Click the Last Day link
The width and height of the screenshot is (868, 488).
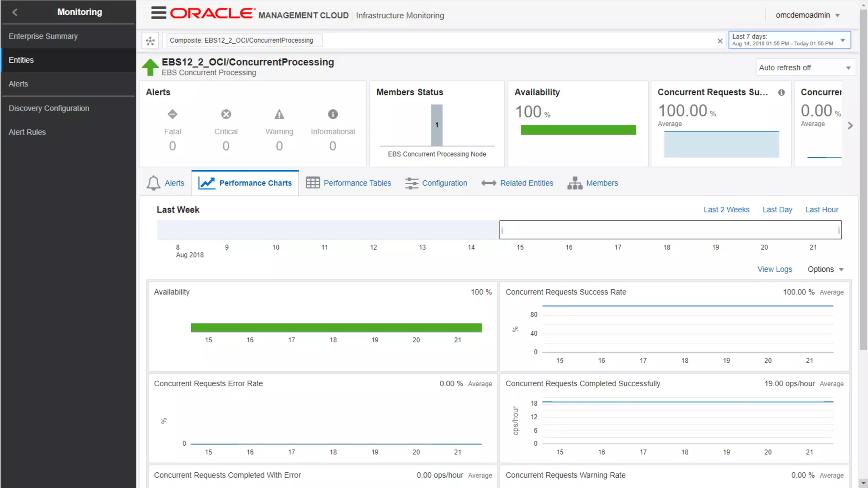point(777,210)
